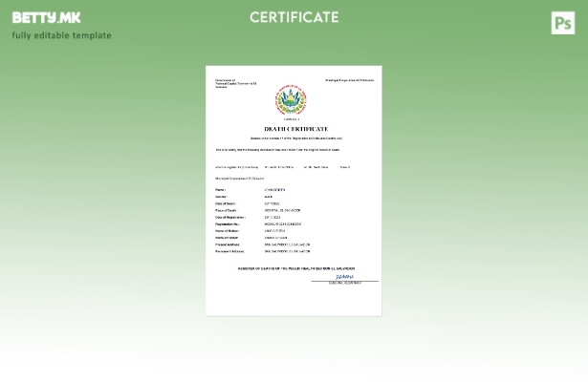This screenshot has height=382, width=588.
Task: Click the signature above the signing line
Action: (344, 277)
